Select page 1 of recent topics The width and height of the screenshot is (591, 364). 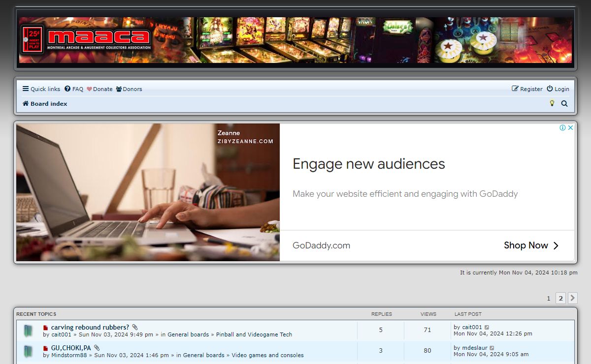pos(549,298)
